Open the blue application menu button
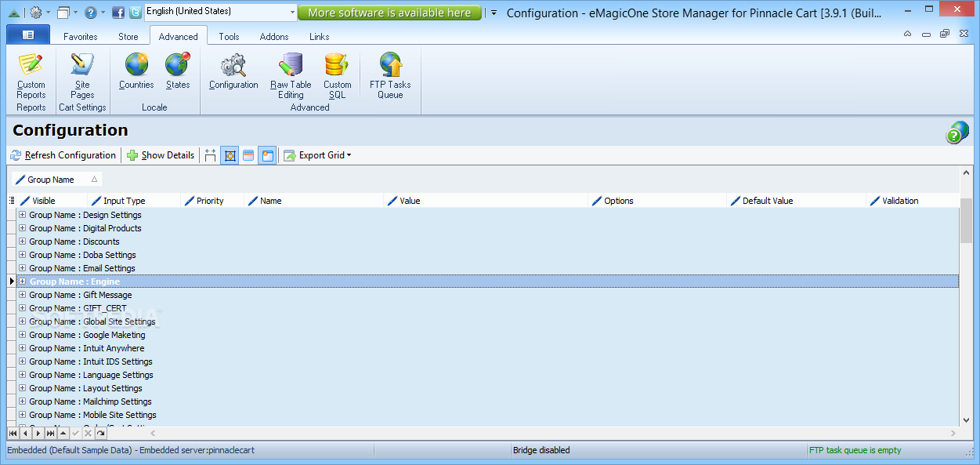 pyautogui.click(x=28, y=35)
